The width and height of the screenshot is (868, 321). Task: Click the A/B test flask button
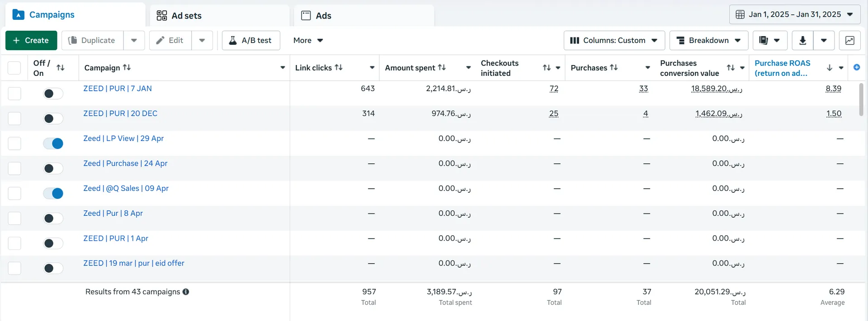coord(251,40)
